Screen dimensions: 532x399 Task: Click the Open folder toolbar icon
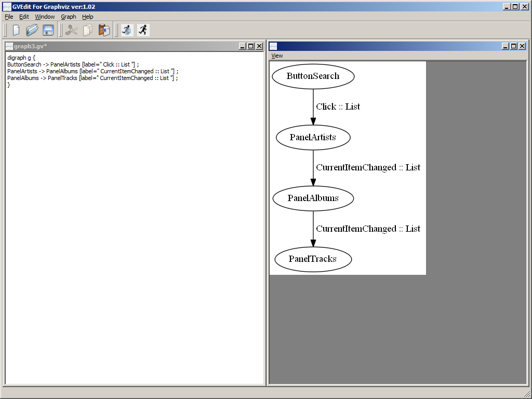point(32,30)
